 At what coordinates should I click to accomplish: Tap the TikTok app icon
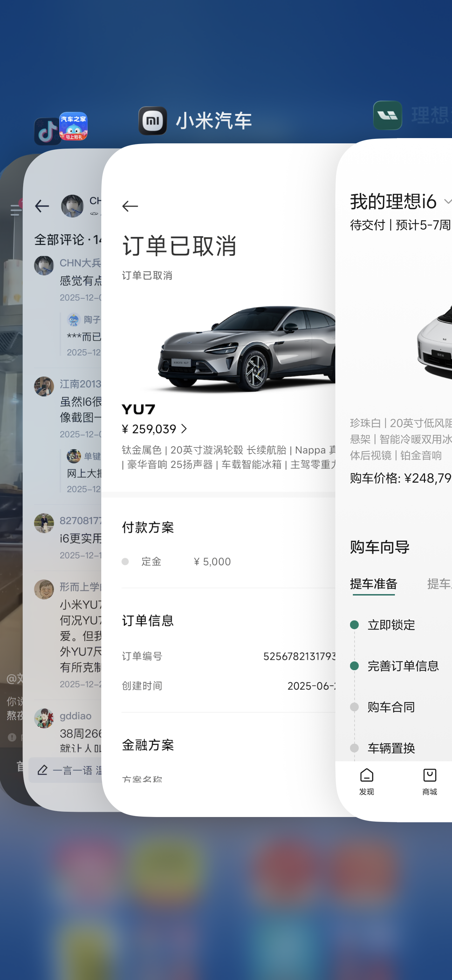(x=47, y=131)
